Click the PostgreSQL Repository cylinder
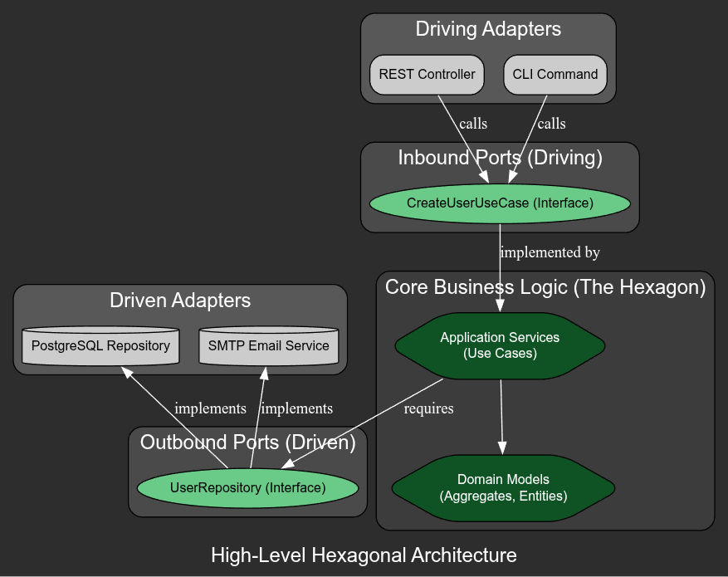This screenshot has height=577, width=728. click(x=100, y=346)
